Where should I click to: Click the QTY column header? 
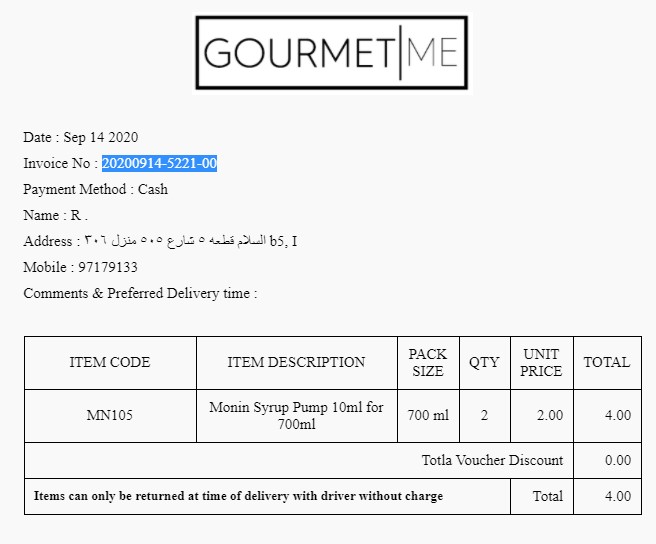[x=484, y=362]
